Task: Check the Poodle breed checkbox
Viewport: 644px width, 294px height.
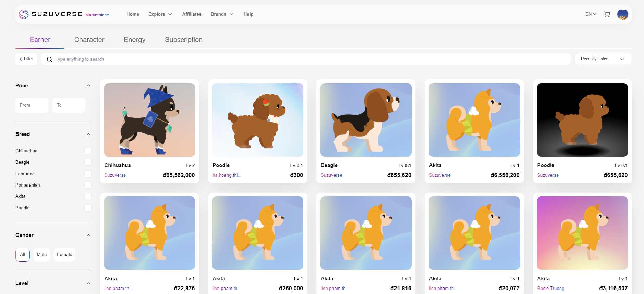Action: pyautogui.click(x=88, y=208)
